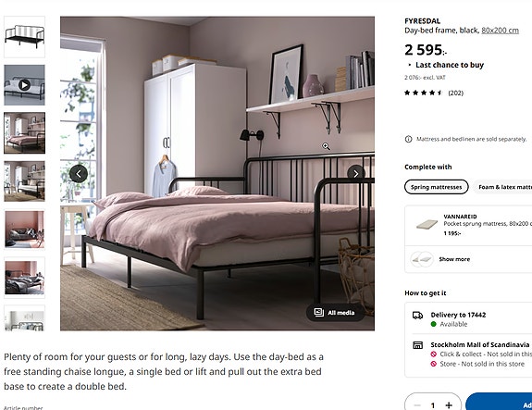This screenshot has height=410, width=532.
Task: Click the delivery truck icon
Action: [x=417, y=316]
